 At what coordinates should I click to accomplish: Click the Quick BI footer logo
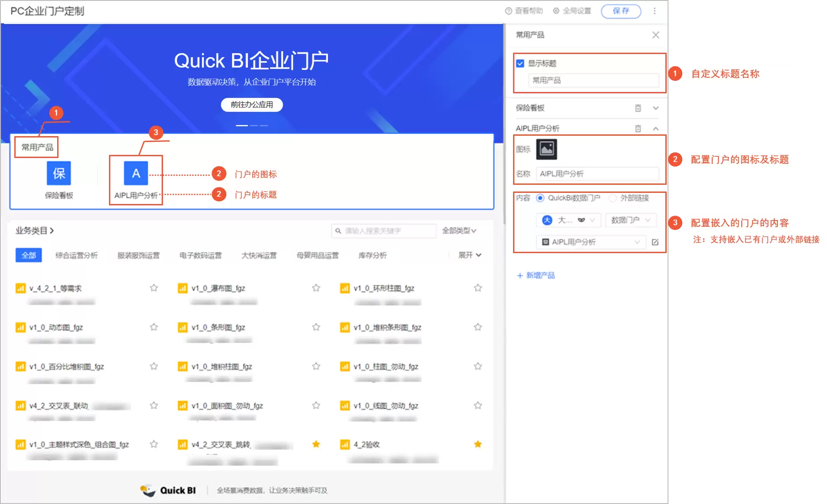point(168,491)
